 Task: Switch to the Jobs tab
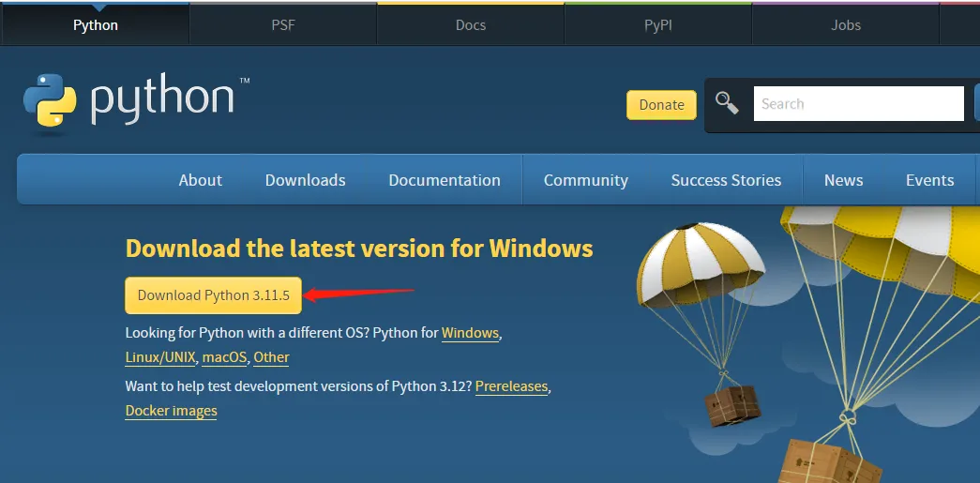(x=846, y=25)
